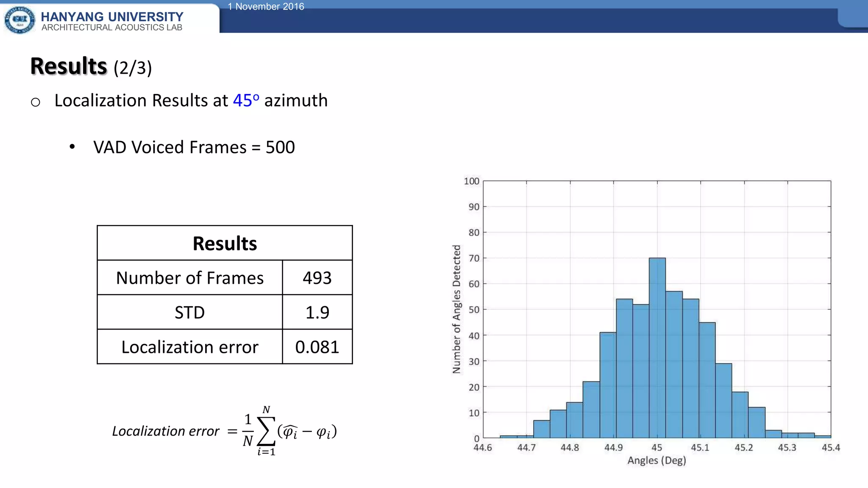Click the Hanyang University logo emblem
Viewport: 868px width, 488px height.
(19, 19)
